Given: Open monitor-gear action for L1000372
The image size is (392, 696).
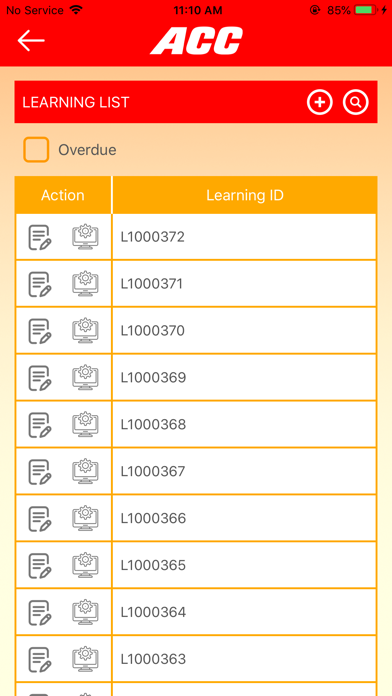Looking at the screenshot, I should (x=85, y=237).
